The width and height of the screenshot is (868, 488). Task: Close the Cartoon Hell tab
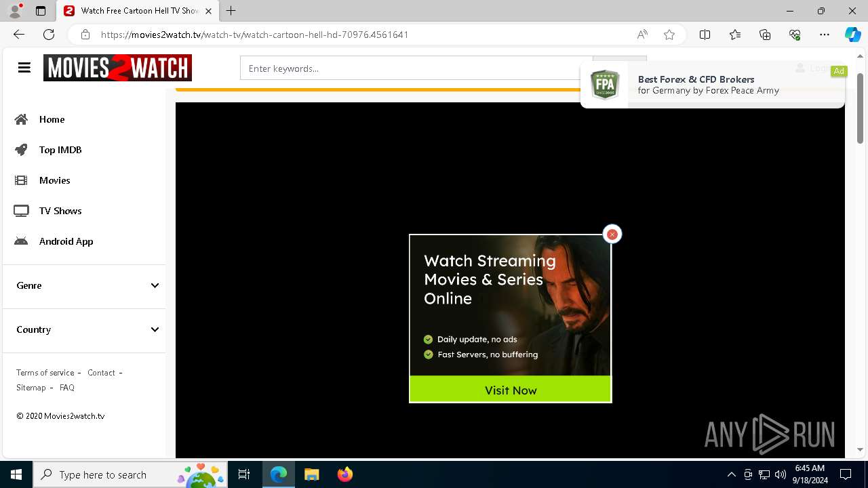pyautogui.click(x=208, y=11)
